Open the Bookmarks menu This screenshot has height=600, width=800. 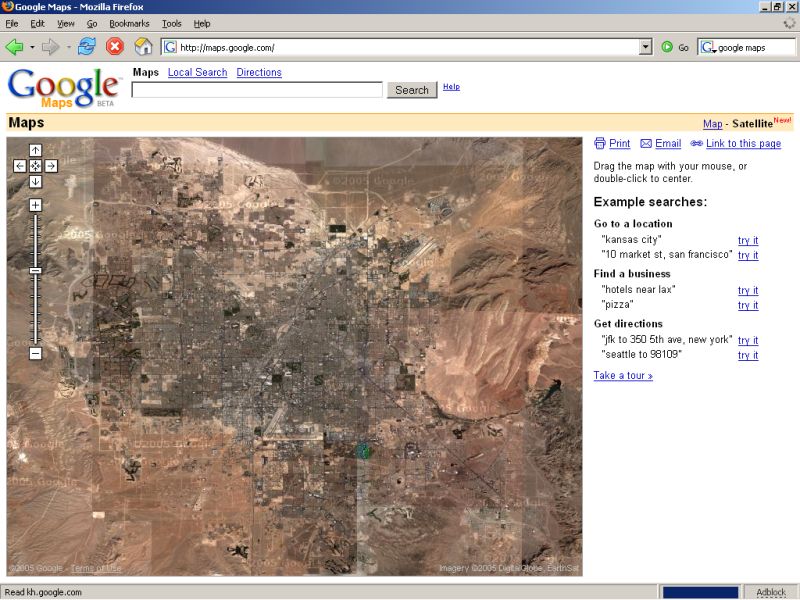tap(129, 23)
